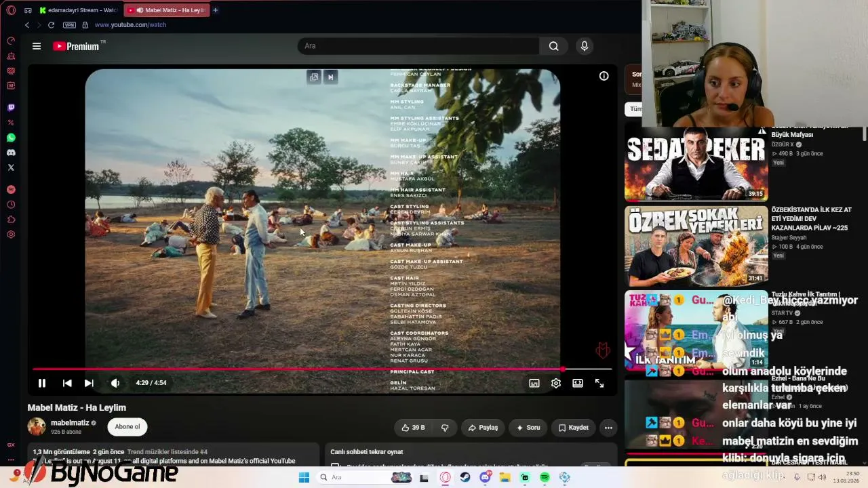Go to the previous video
The height and width of the screenshot is (488, 868).
tap(67, 383)
